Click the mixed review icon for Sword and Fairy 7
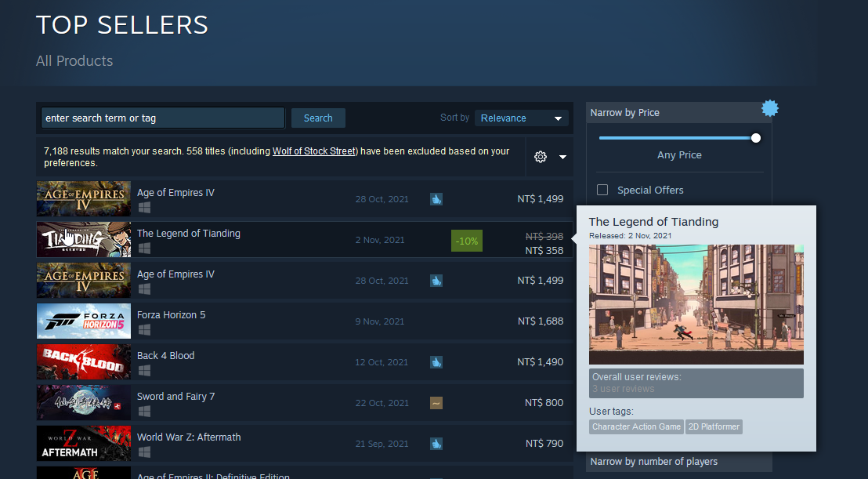 436,403
